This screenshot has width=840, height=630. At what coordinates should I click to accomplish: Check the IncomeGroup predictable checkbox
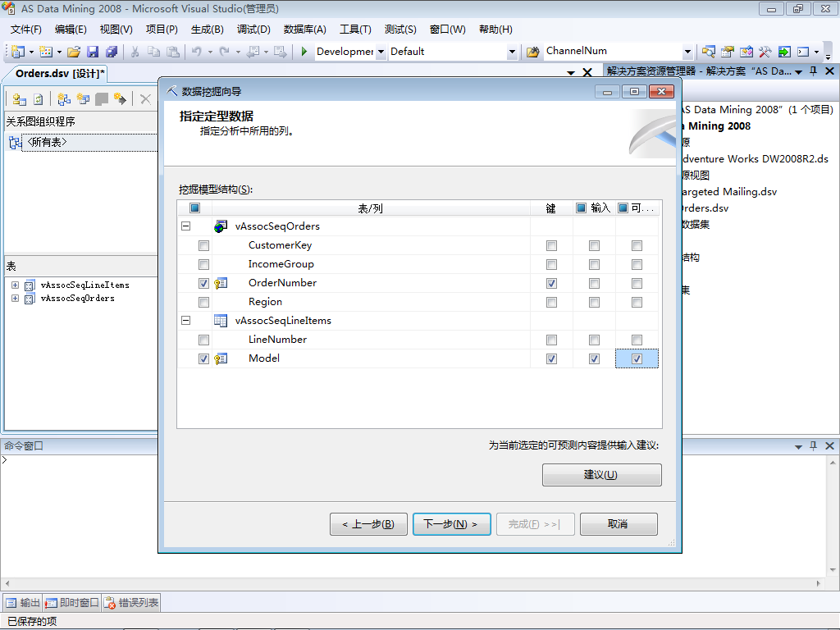637,265
